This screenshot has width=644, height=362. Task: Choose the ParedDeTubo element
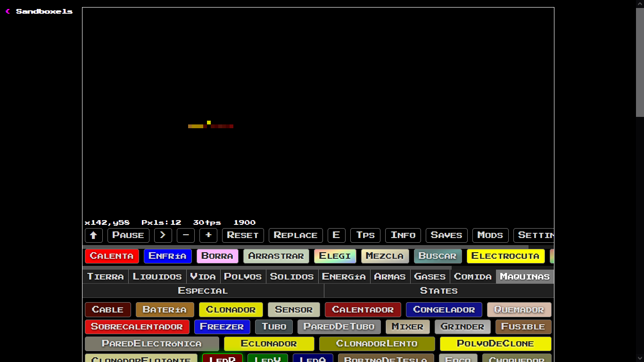(339, 327)
